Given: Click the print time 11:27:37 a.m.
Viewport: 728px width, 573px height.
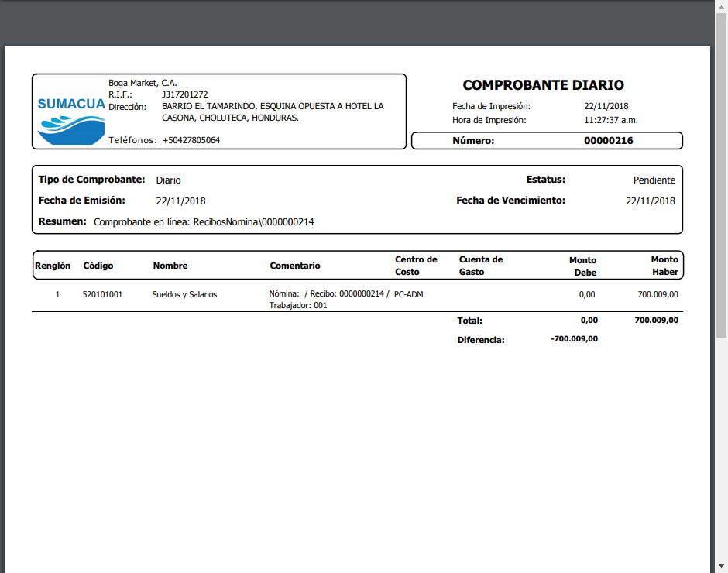Looking at the screenshot, I should click(x=610, y=121).
